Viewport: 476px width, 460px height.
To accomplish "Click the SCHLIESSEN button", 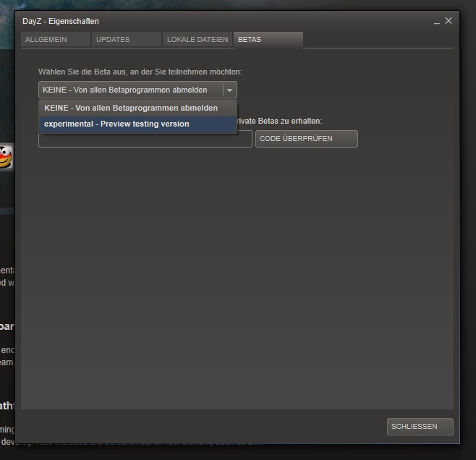I will point(420,427).
